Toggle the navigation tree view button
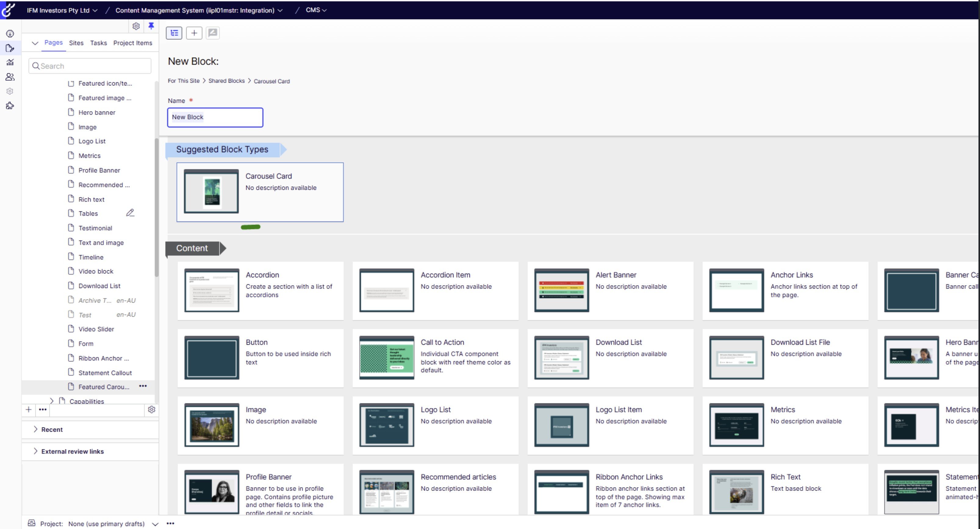This screenshot has height=529, width=980. (174, 33)
